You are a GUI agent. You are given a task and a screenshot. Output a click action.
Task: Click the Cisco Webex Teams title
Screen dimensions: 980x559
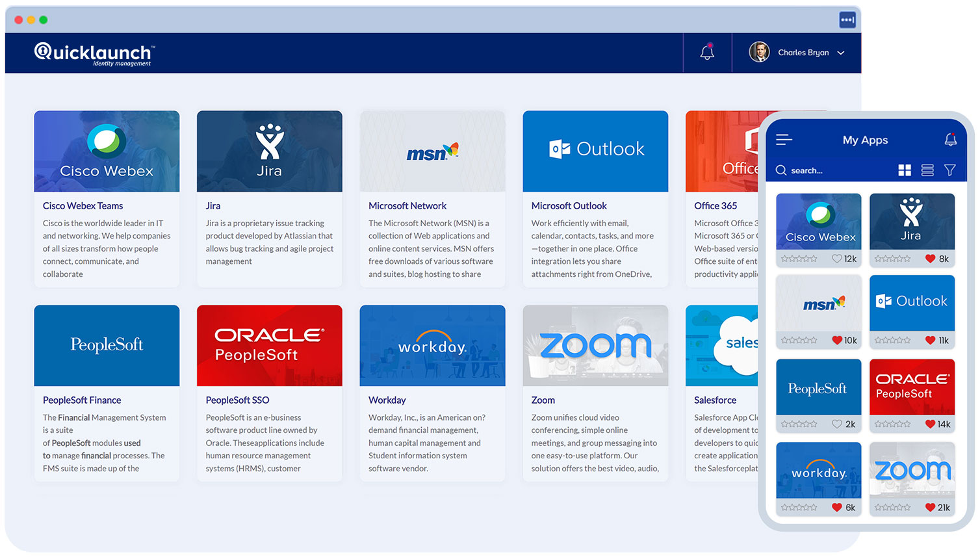click(x=83, y=205)
